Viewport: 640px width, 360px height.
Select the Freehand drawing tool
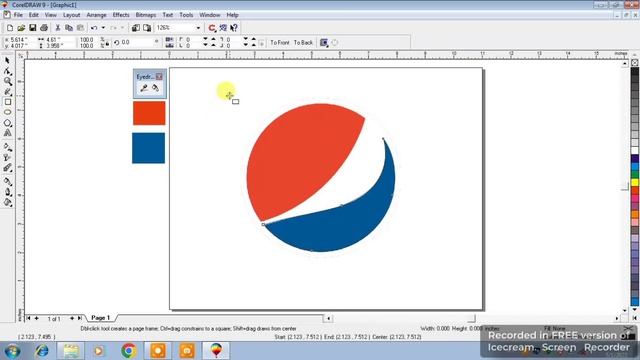7,92
